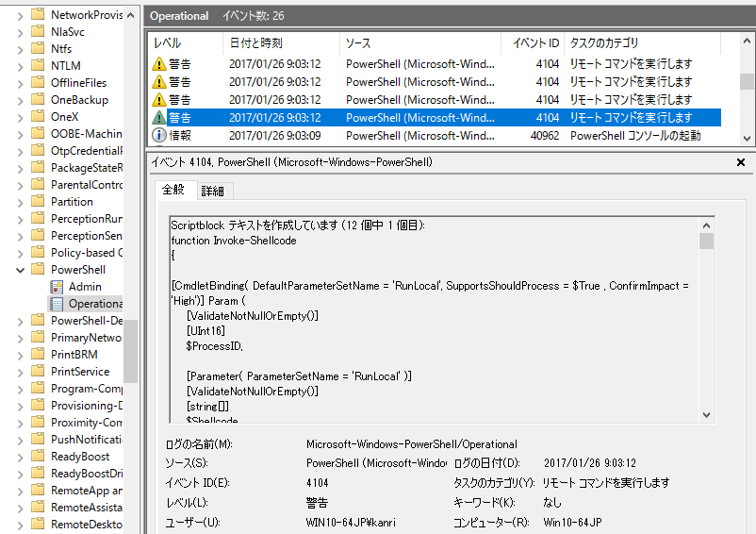756x534 pixels.
Task: Click the ReadyBoost folder icon
Action: 38,457
